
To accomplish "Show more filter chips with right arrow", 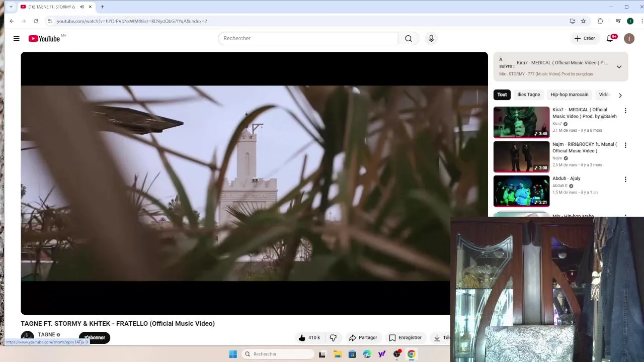I will pos(620,95).
